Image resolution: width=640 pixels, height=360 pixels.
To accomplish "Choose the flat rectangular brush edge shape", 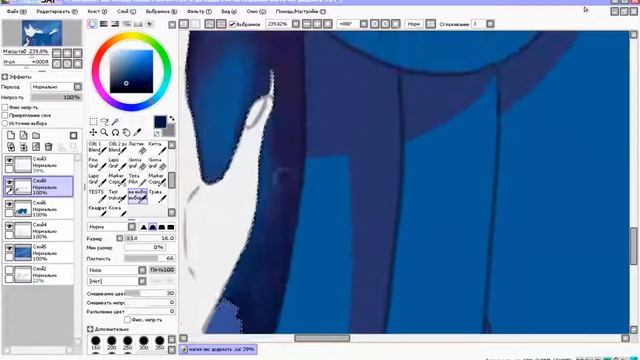I will point(171,227).
